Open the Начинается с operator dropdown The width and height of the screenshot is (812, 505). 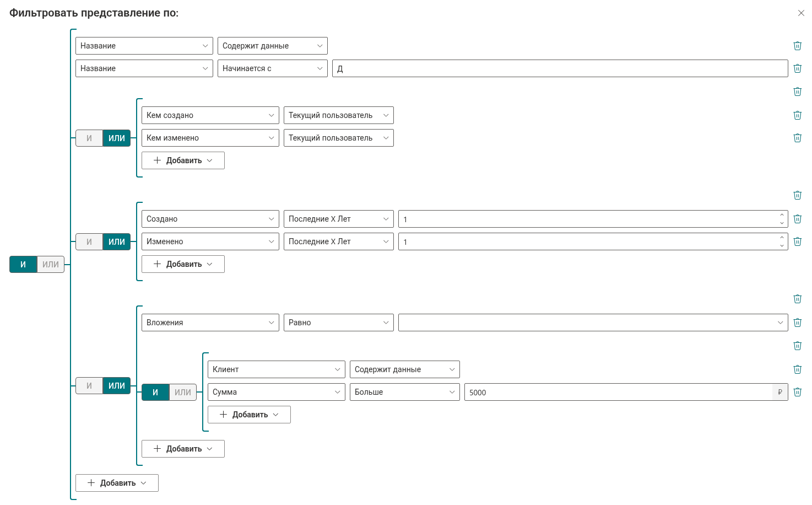[x=273, y=68]
